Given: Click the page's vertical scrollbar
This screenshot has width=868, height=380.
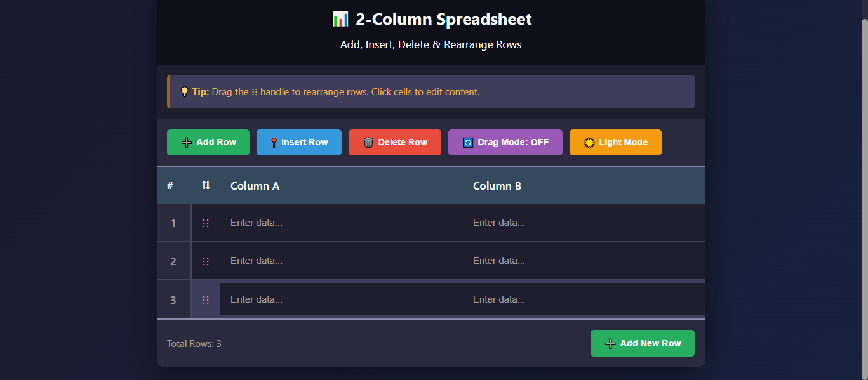Looking at the screenshot, I should point(864,190).
